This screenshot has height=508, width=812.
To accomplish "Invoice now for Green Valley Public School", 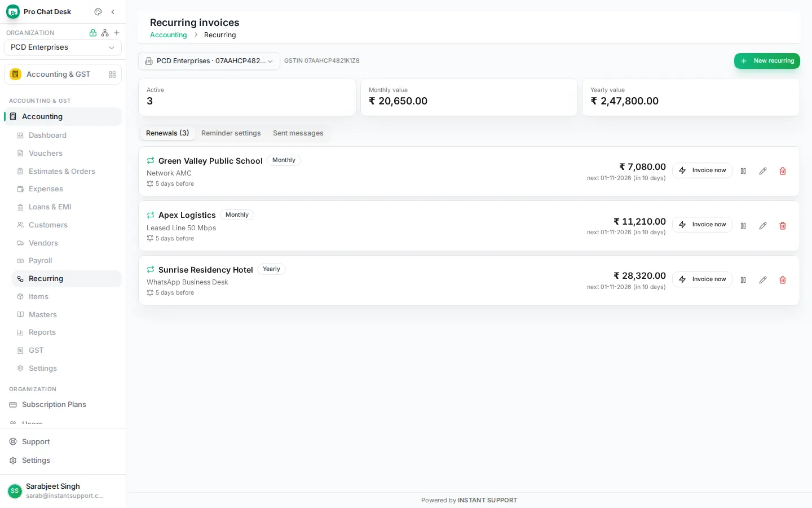I will pyautogui.click(x=702, y=170).
